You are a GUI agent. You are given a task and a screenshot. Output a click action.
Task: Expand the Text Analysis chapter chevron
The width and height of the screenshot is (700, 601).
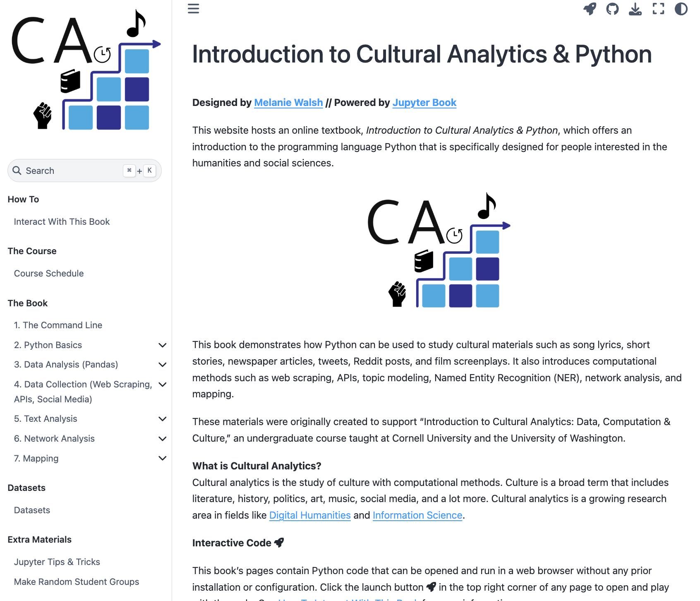(163, 419)
